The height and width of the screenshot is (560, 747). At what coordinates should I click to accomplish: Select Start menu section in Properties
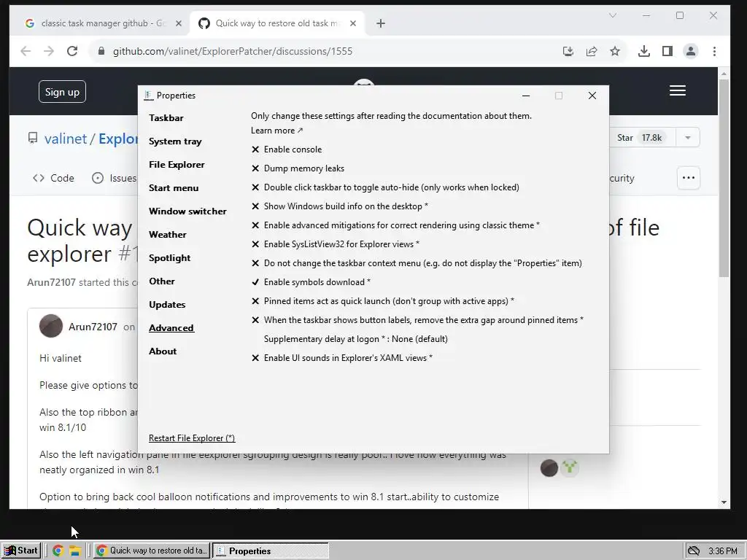[x=174, y=188]
